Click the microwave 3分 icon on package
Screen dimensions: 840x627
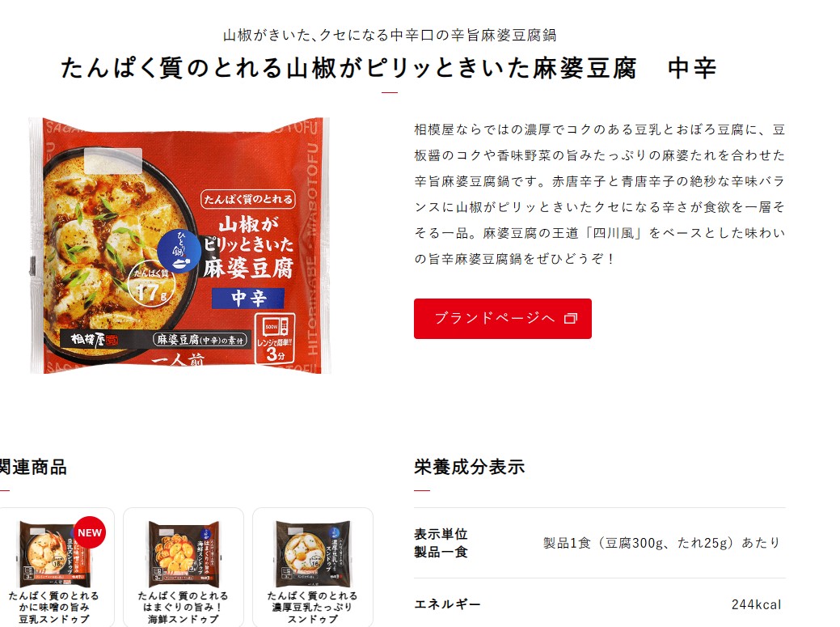tap(275, 337)
